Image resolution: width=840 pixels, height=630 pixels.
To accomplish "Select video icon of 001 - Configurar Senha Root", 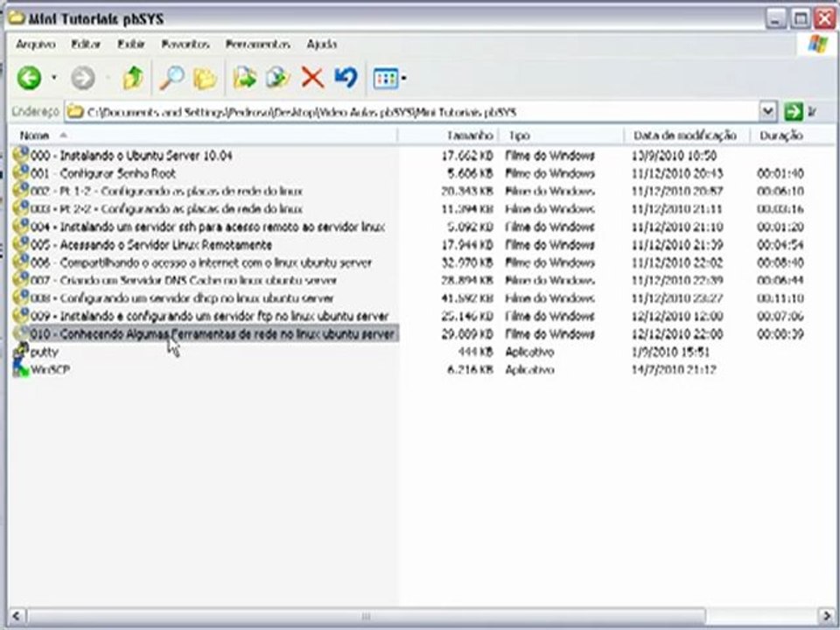I will click(x=20, y=172).
